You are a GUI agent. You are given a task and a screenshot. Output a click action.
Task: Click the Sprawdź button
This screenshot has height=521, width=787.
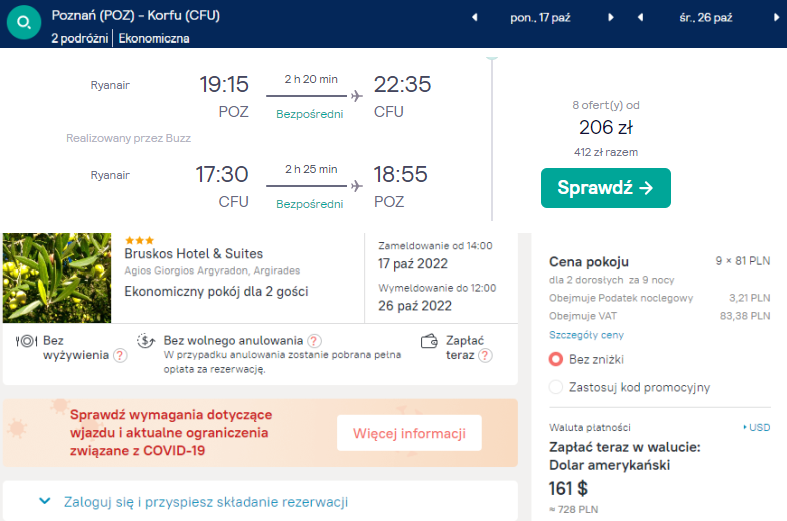click(606, 188)
